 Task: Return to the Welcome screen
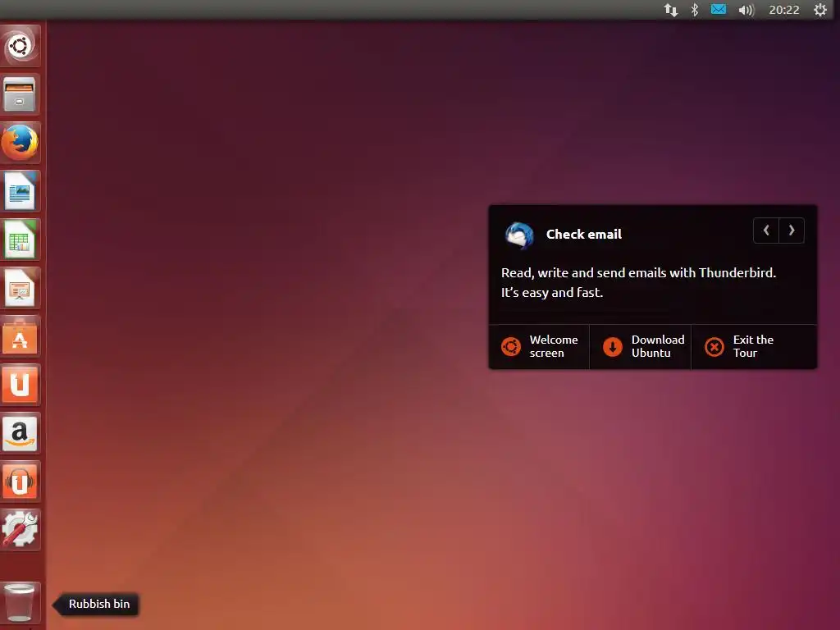540,347
